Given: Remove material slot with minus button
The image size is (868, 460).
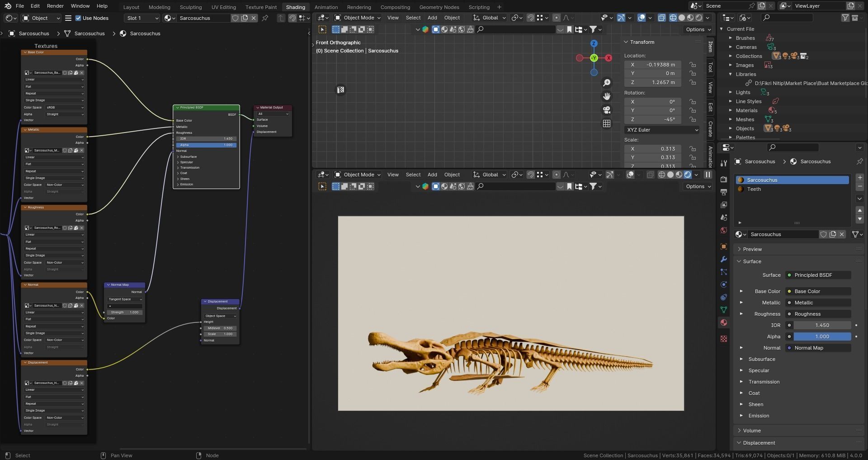Looking at the screenshot, I should tap(860, 186).
